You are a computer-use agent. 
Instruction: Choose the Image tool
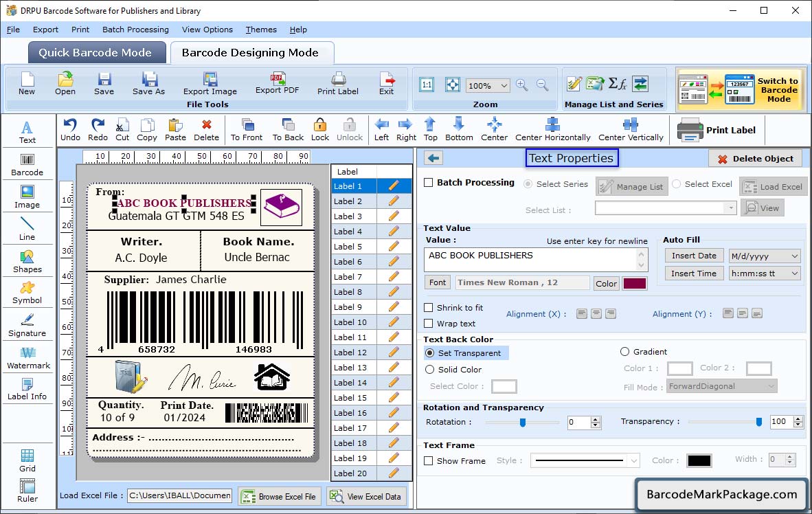[x=27, y=197]
